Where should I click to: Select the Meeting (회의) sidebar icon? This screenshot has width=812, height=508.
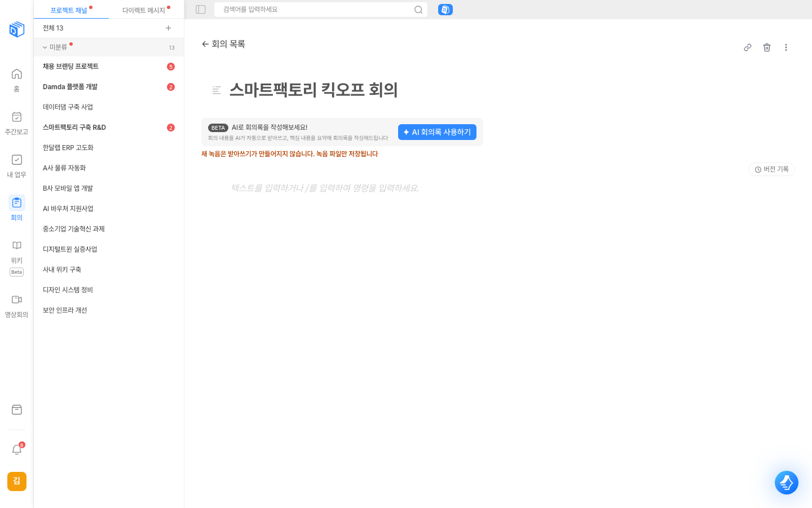(16, 203)
